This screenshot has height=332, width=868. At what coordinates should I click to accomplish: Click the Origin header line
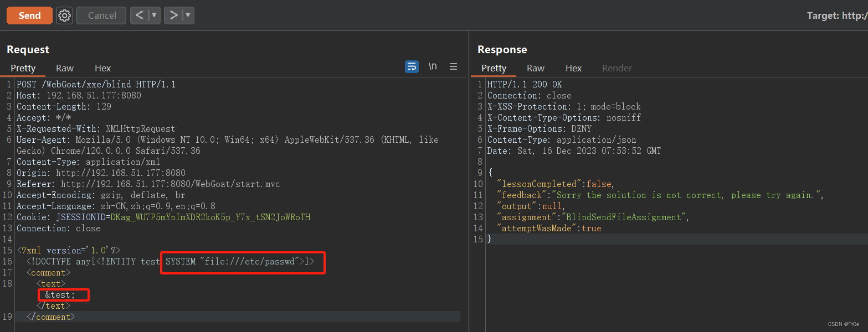tap(101, 173)
